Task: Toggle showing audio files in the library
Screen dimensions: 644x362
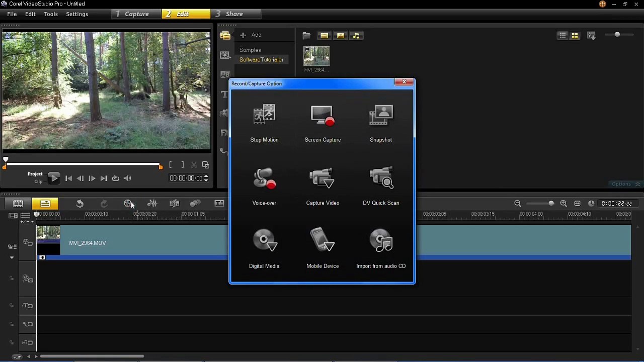Action: [x=356, y=35]
